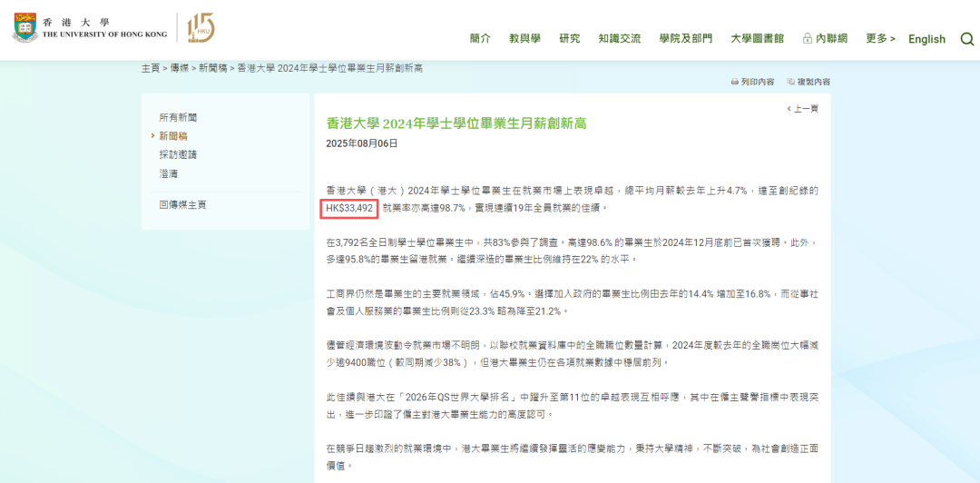980x483 pixels.
Task: Open the 簡介 menu
Action: tap(480, 39)
